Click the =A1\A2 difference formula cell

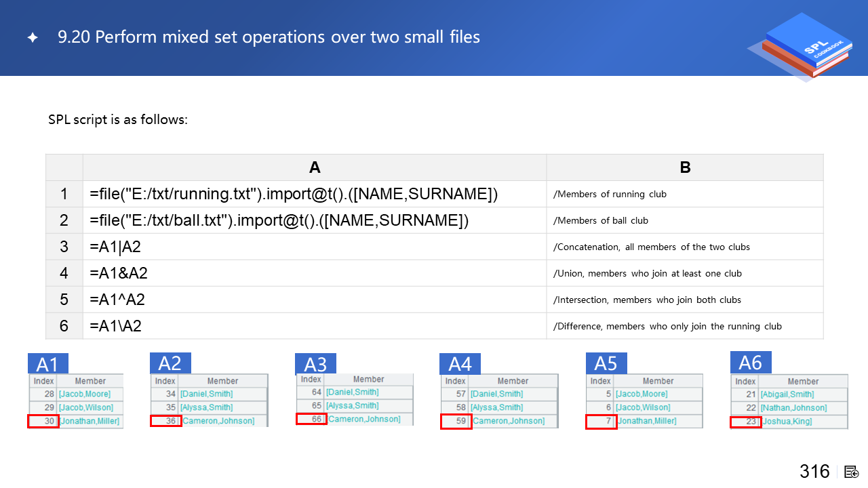[x=315, y=326]
